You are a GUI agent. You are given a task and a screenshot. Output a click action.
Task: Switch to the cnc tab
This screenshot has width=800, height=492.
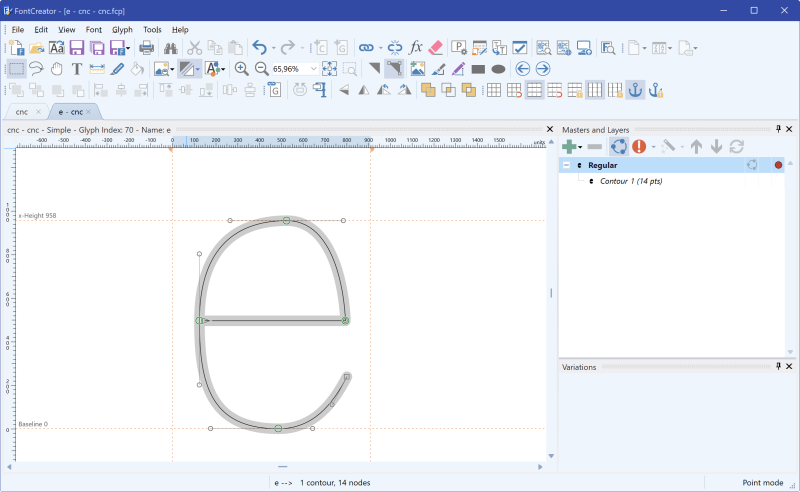pyautogui.click(x=22, y=112)
